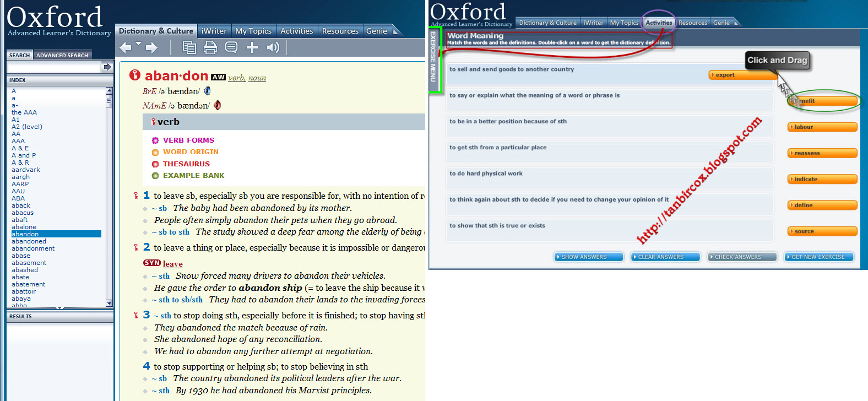
Task: Select the SEARCH tab above the search field
Action: [x=19, y=55]
